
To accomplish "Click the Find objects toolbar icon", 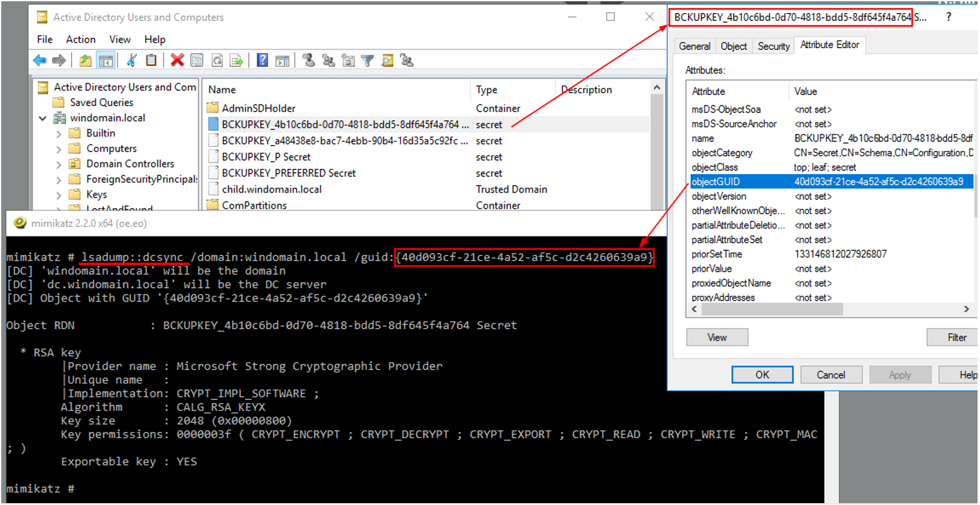I will pyautogui.click(x=387, y=61).
